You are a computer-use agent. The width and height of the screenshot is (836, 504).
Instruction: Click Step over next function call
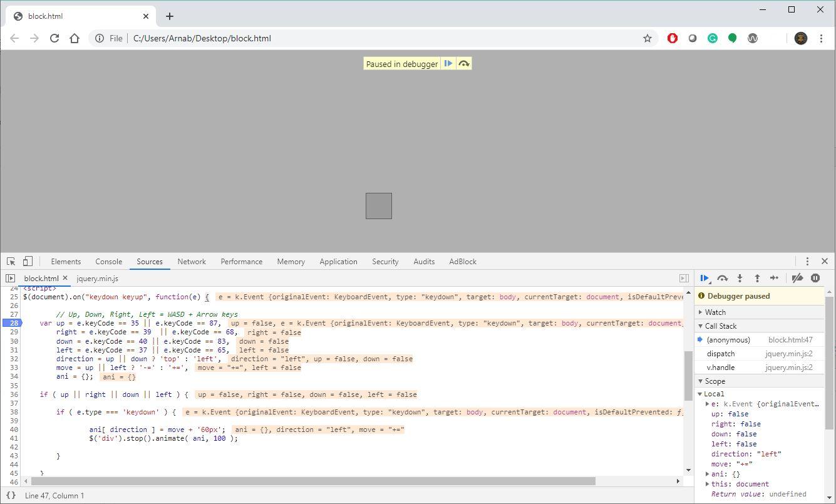coord(722,278)
